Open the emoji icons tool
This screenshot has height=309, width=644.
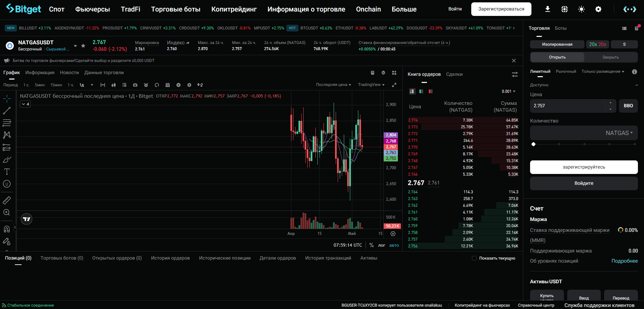[7, 184]
